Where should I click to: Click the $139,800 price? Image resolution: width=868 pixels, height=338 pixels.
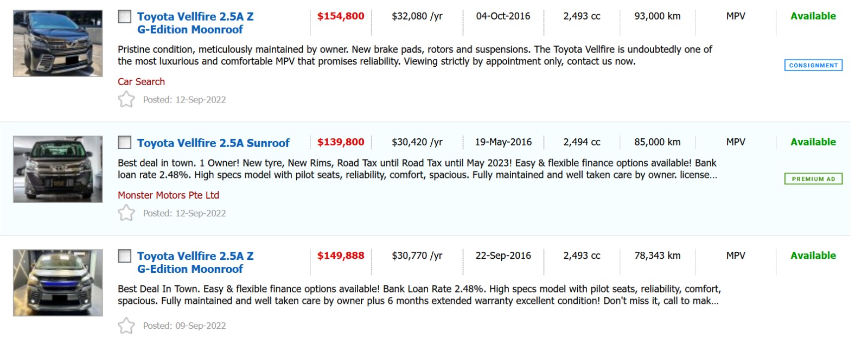[341, 142]
